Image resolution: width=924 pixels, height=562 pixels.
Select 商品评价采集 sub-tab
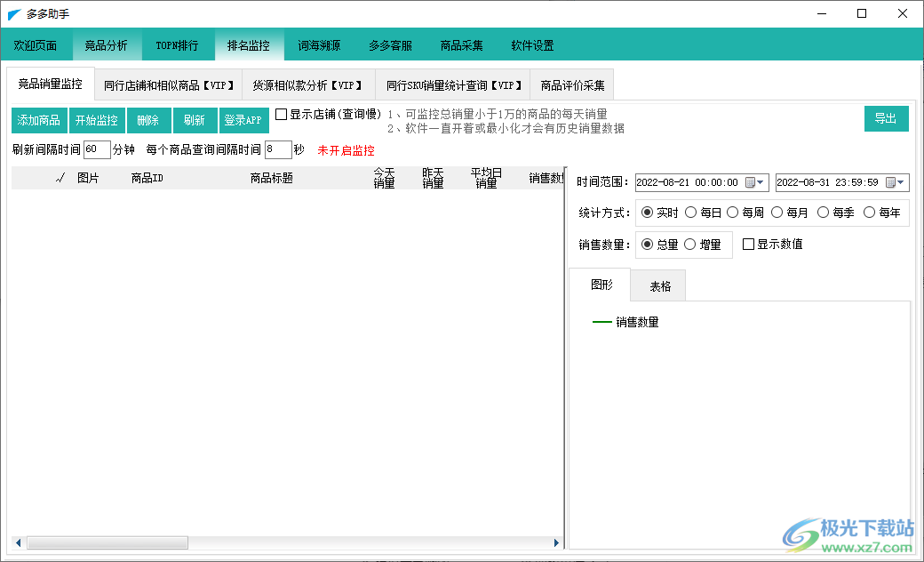[x=572, y=85]
